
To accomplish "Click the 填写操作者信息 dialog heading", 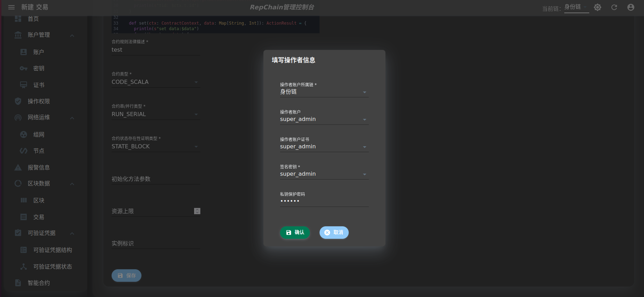I will [x=293, y=60].
